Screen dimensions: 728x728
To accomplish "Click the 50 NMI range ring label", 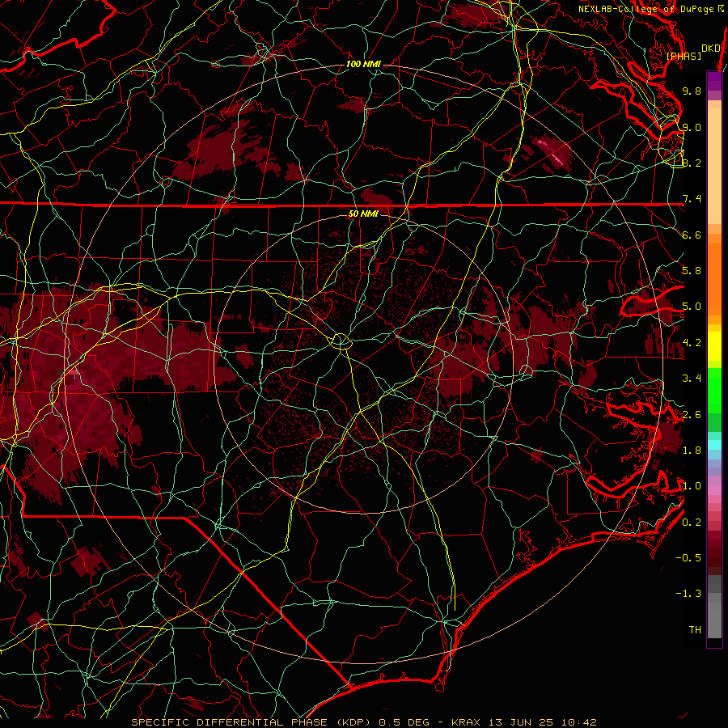I will [363, 214].
